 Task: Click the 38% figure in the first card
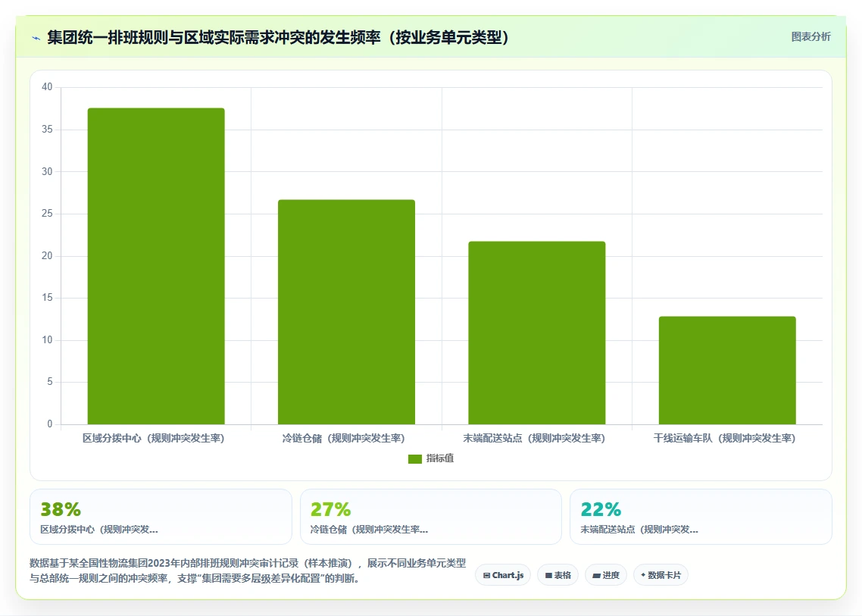[x=61, y=509]
